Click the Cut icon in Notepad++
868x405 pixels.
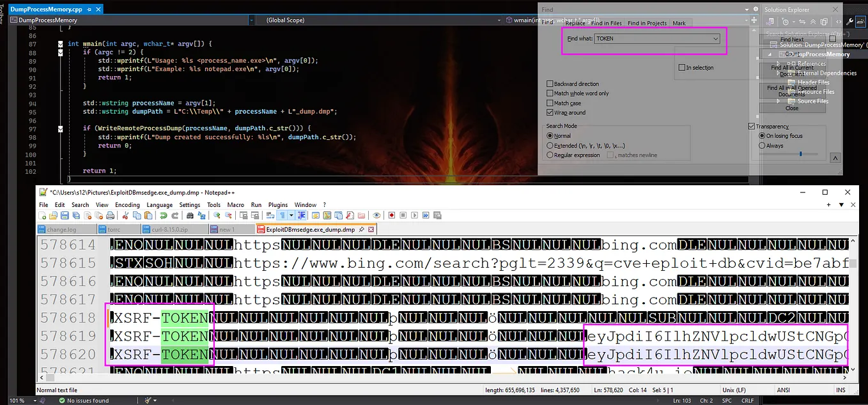click(x=125, y=214)
